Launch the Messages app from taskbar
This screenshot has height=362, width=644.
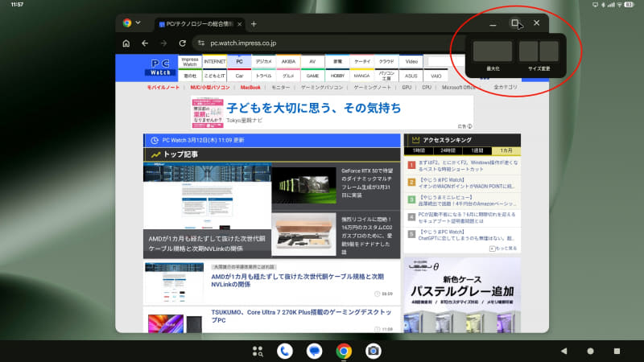pyautogui.click(x=314, y=352)
